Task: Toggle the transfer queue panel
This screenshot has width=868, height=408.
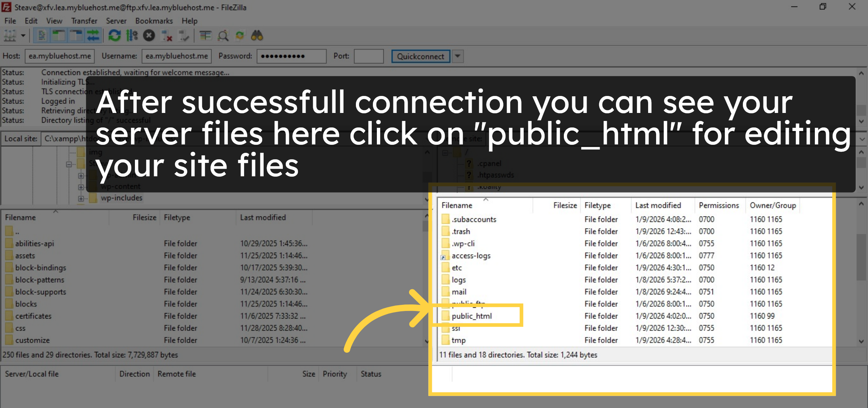Action: coord(93,35)
